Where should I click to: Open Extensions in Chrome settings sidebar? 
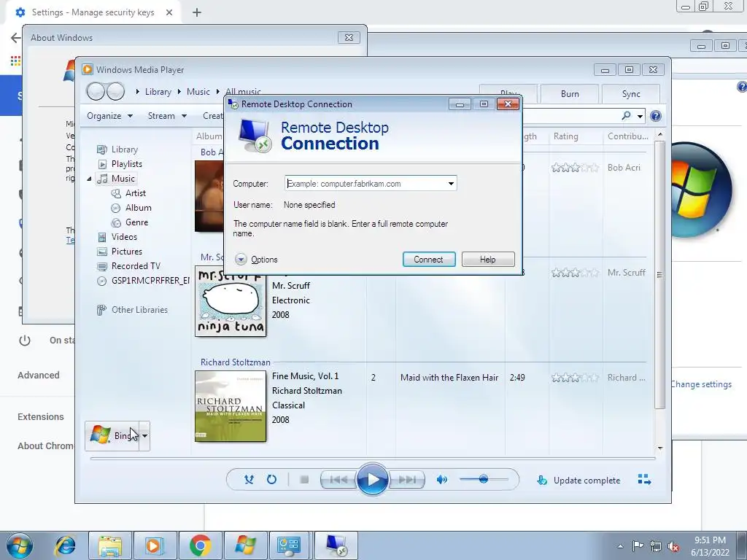41,416
